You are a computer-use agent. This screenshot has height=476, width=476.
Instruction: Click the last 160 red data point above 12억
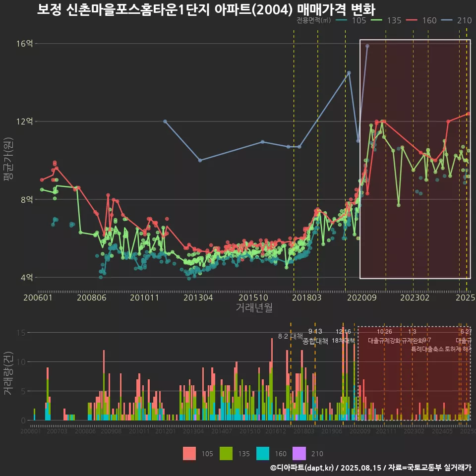click(x=468, y=114)
